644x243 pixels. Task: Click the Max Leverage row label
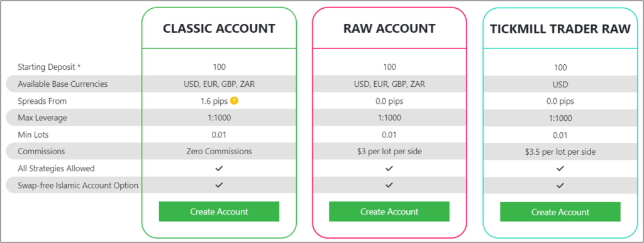pyautogui.click(x=42, y=118)
